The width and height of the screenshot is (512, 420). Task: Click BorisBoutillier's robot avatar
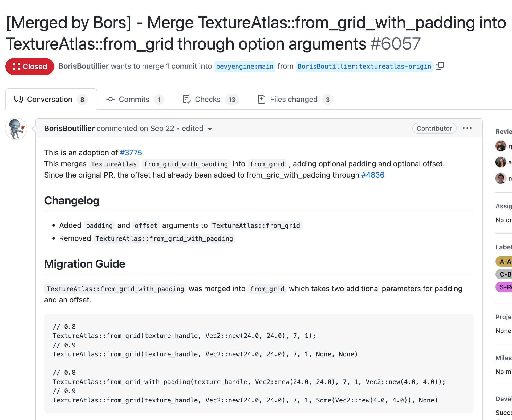tap(16, 129)
